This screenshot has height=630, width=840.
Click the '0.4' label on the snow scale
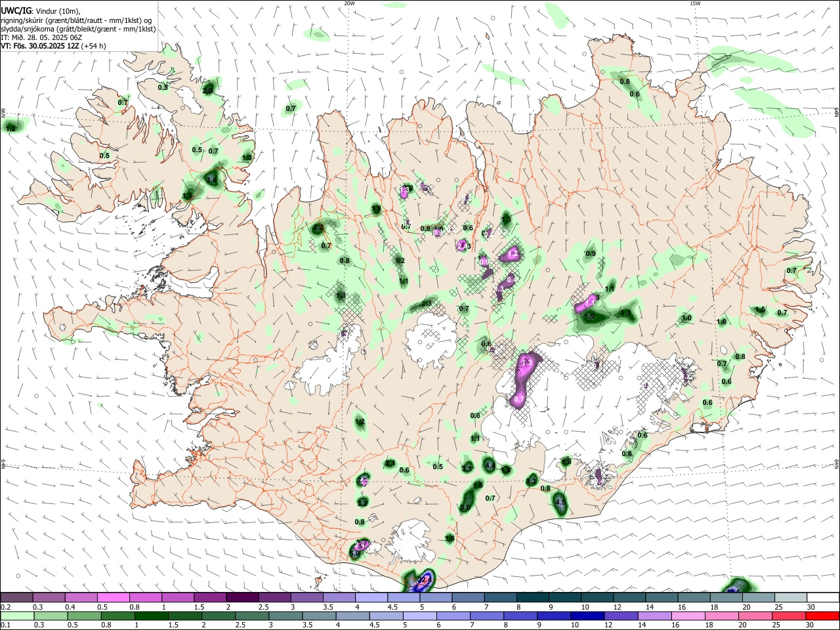71,607
